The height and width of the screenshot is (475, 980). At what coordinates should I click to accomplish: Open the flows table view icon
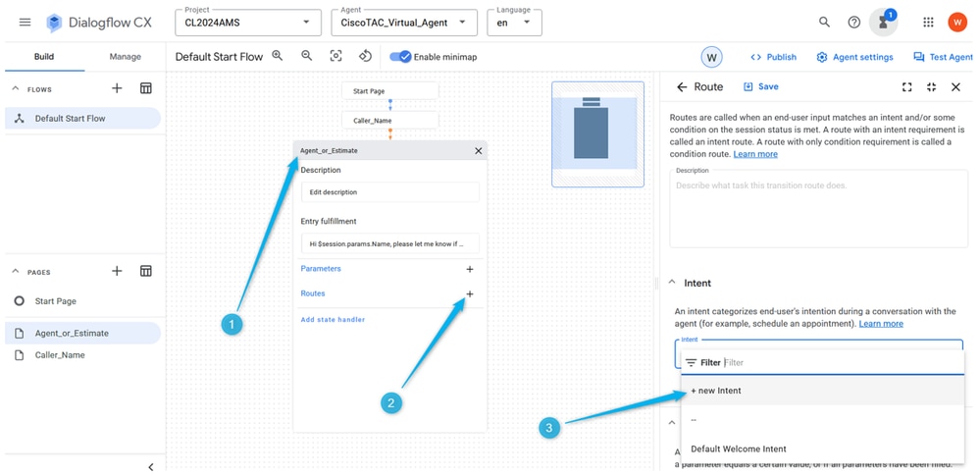145,88
